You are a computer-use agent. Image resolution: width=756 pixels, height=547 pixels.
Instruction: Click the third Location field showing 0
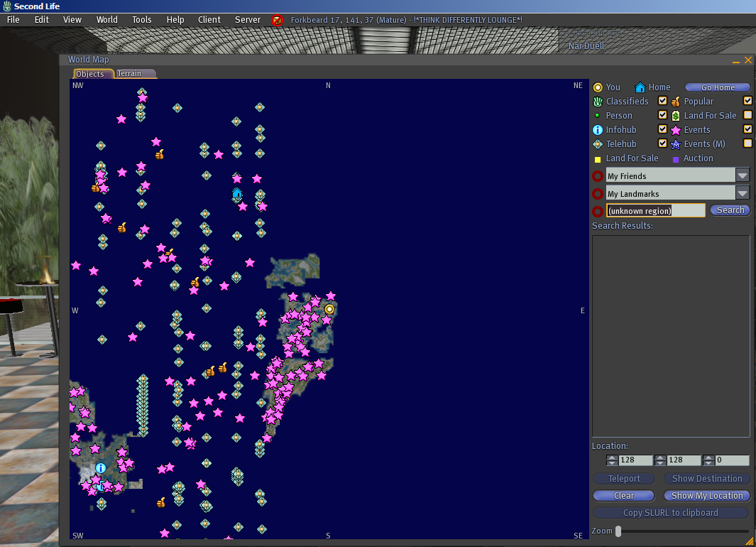pyautogui.click(x=733, y=460)
